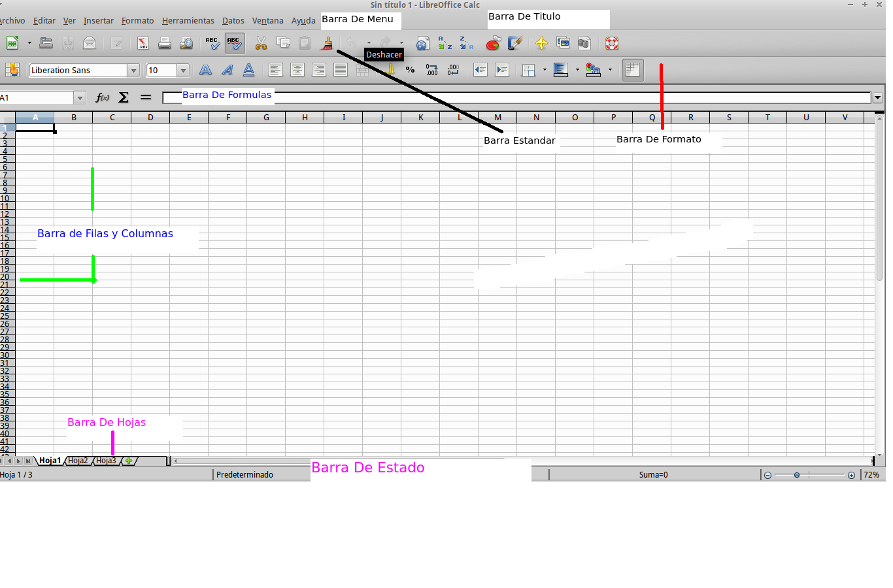Toggle automatic spellcheck
The width and height of the screenshot is (893, 588).
234,43
